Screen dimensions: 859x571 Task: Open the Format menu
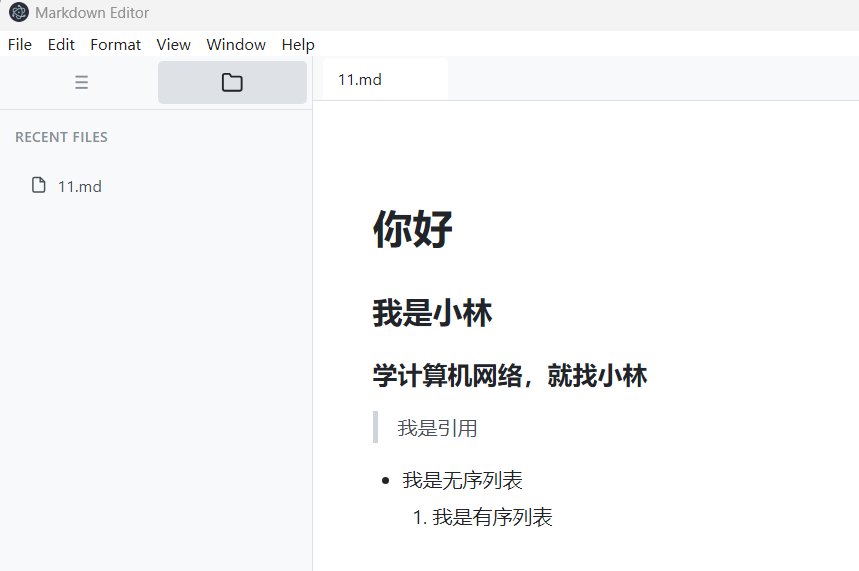coord(115,44)
